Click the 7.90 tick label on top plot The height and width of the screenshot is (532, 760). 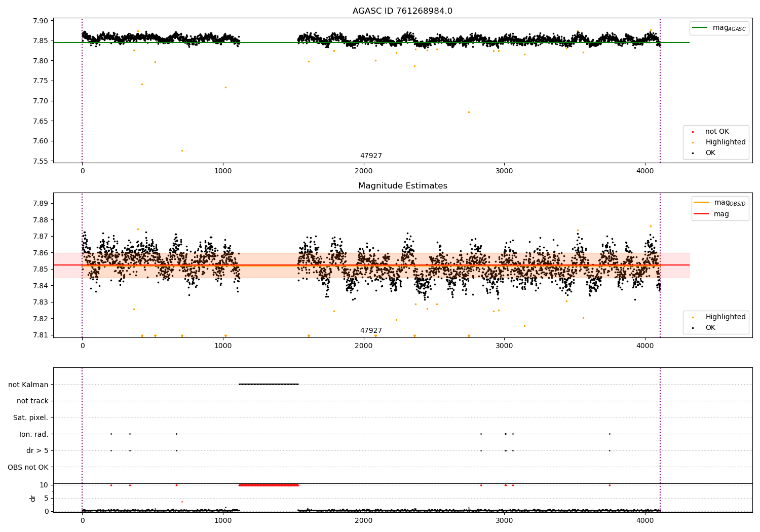(41, 21)
